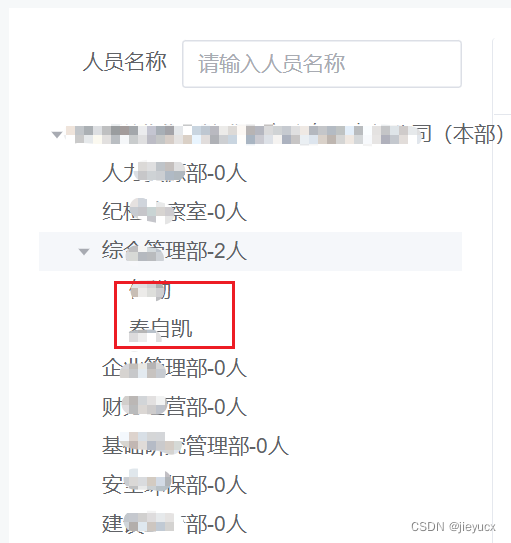
Task: Select the 人力…部-0人 department
Action: pyautogui.click(x=174, y=173)
